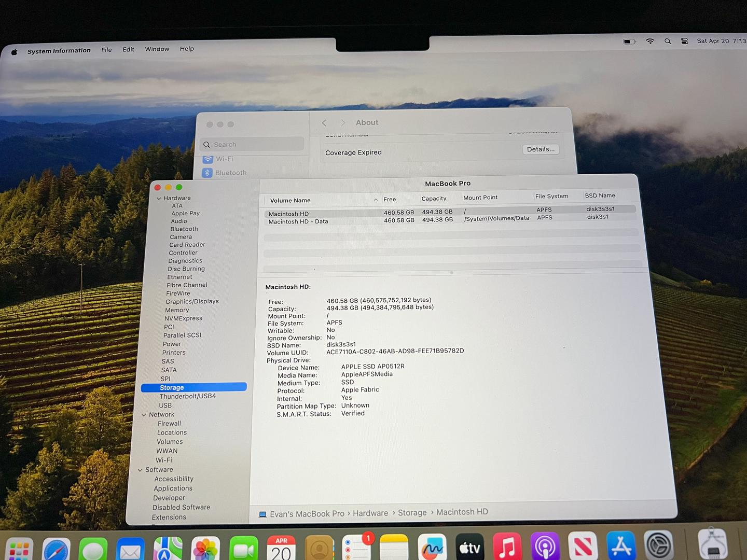Click the Mount Point column header

pos(480,198)
